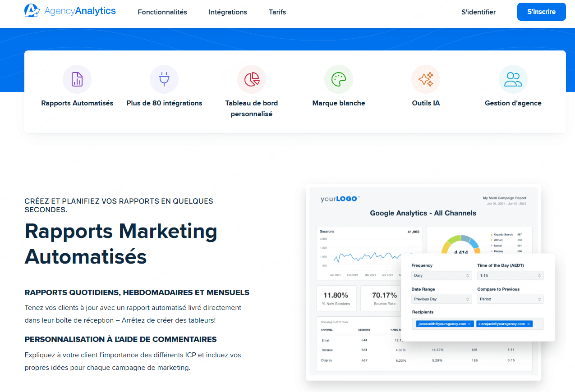The image size is (575, 392).
Task: Click the clarajack@youragency.com recipient tag
Action: (505, 324)
